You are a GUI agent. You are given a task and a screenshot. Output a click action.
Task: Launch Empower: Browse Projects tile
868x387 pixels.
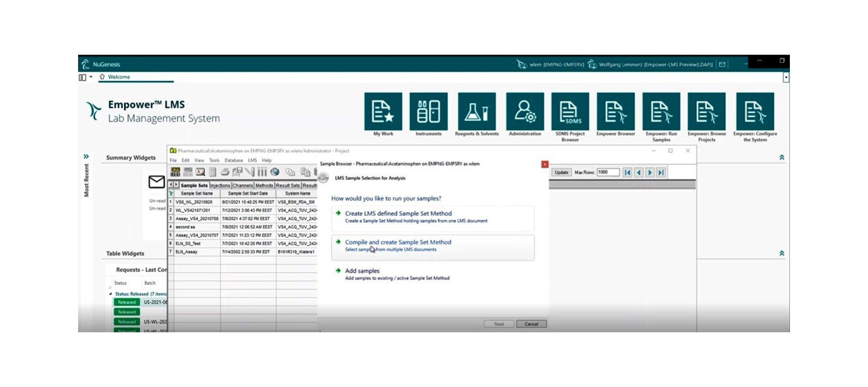tap(707, 111)
